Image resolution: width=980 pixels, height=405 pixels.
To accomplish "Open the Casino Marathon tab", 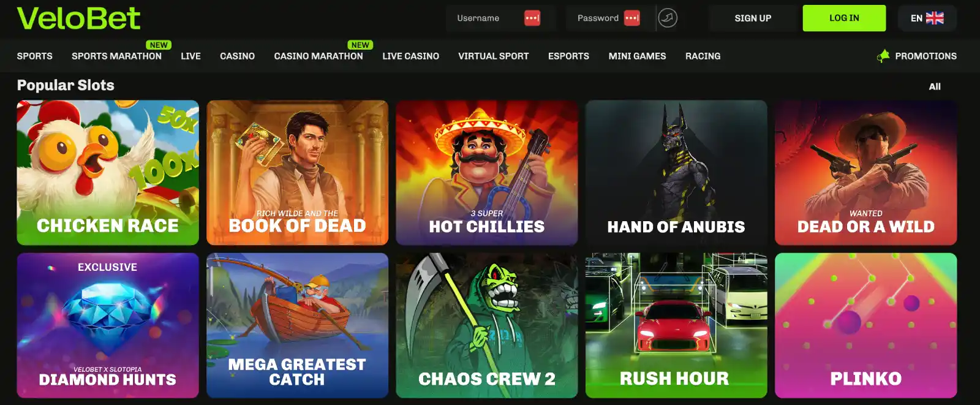I will pyautogui.click(x=318, y=56).
